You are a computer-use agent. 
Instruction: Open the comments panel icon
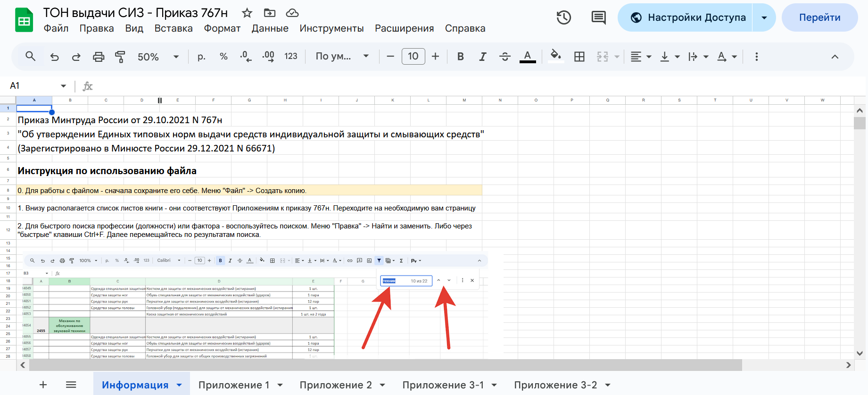(x=598, y=18)
